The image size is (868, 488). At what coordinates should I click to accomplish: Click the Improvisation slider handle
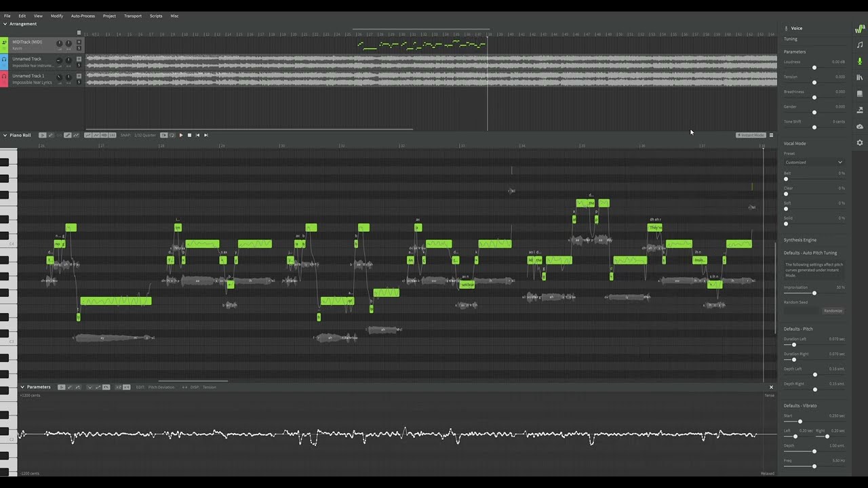point(814,293)
